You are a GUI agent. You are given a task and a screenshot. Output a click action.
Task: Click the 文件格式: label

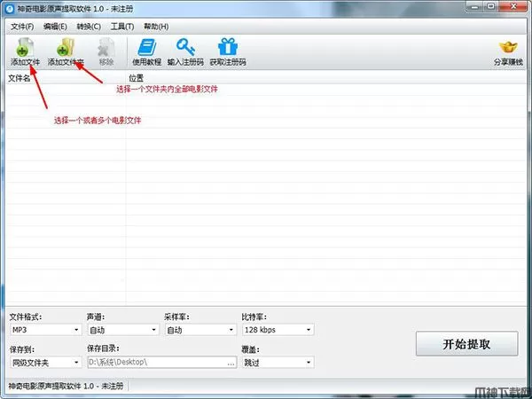coord(26,317)
